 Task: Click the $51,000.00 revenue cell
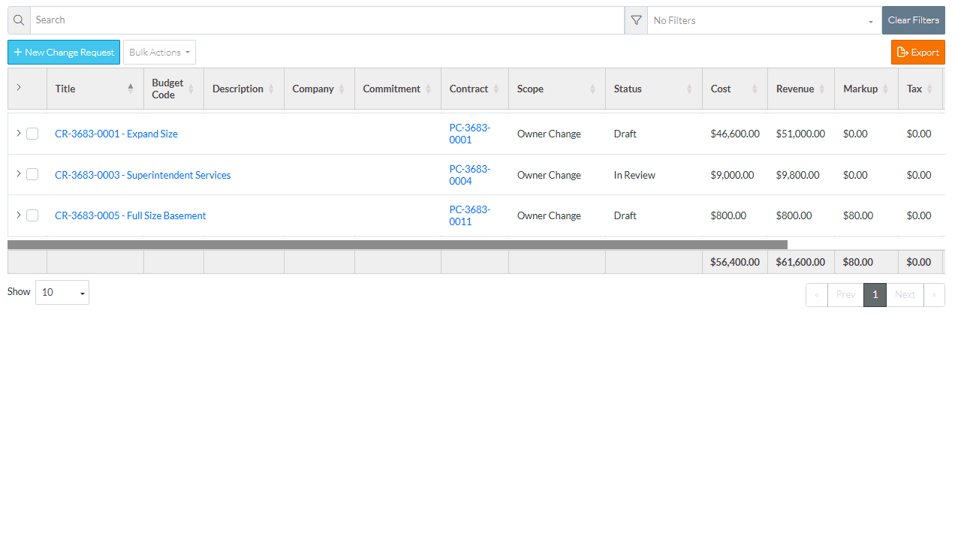pyautogui.click(x=800, y=134)
